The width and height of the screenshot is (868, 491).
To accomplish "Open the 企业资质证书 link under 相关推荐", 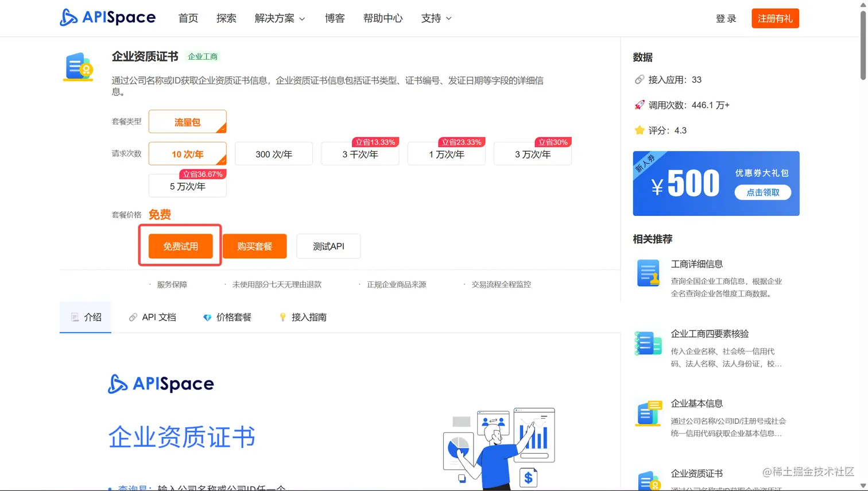I will (x=696, y=474).
